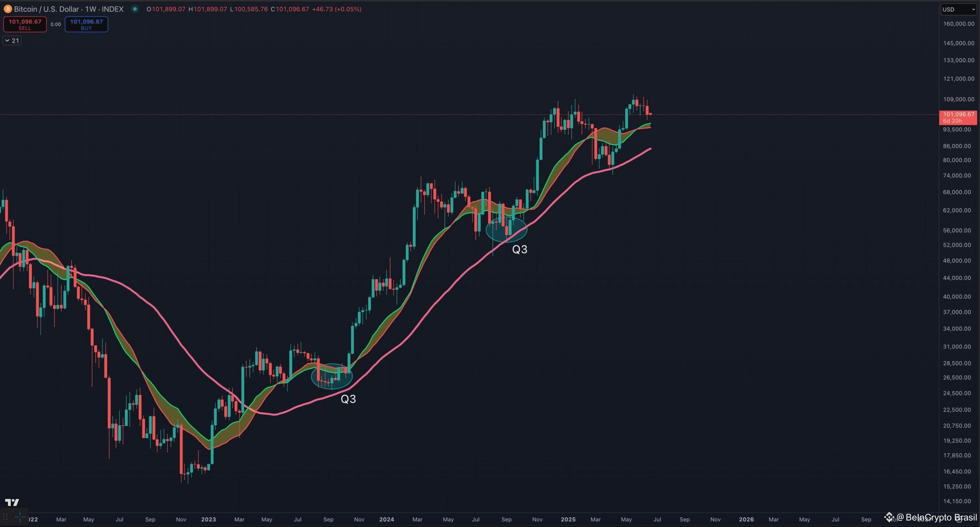Click the 0.00 spread value
980x527 pixels.
(x=56, y=24)
